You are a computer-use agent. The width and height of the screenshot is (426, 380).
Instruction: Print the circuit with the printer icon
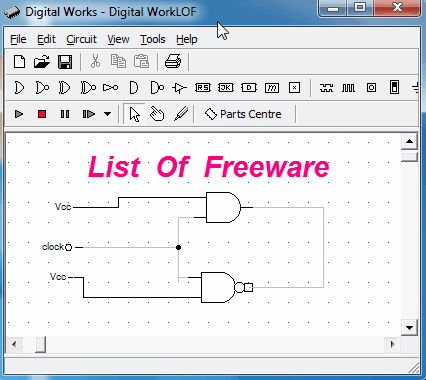(173, 62)
